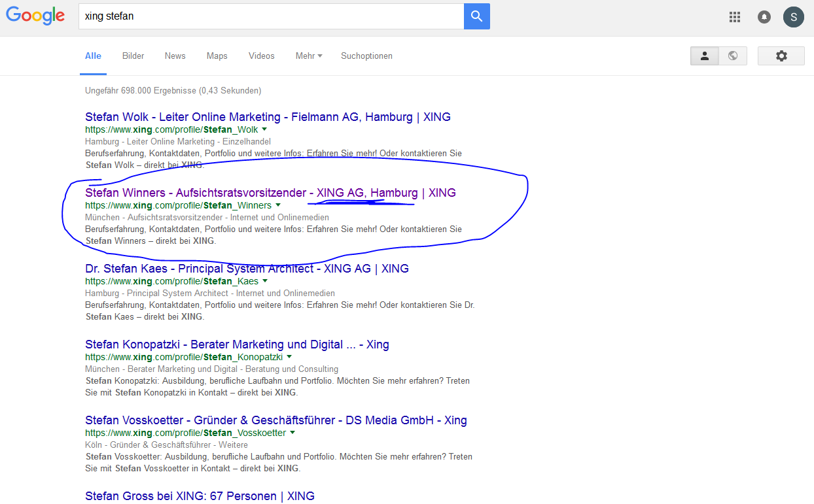Screen dimensions: 814x504
Task: Select the Alle tab
Action: (93, 56)
